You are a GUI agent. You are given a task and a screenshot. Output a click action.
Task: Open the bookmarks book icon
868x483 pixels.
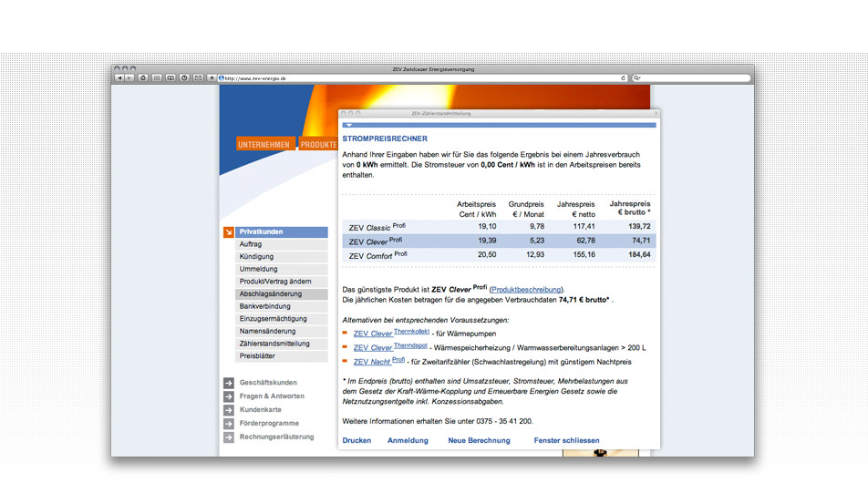coord(170,78)
